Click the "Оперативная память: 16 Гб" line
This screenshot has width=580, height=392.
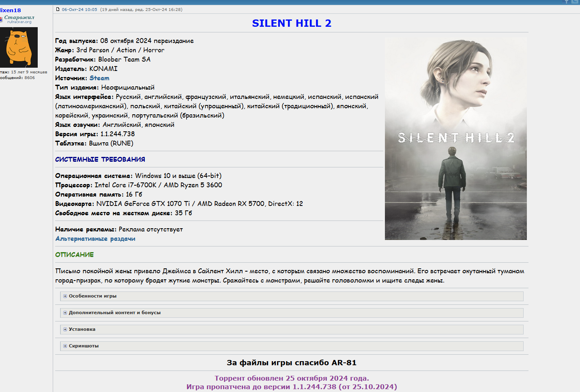(x=99, y=195)
